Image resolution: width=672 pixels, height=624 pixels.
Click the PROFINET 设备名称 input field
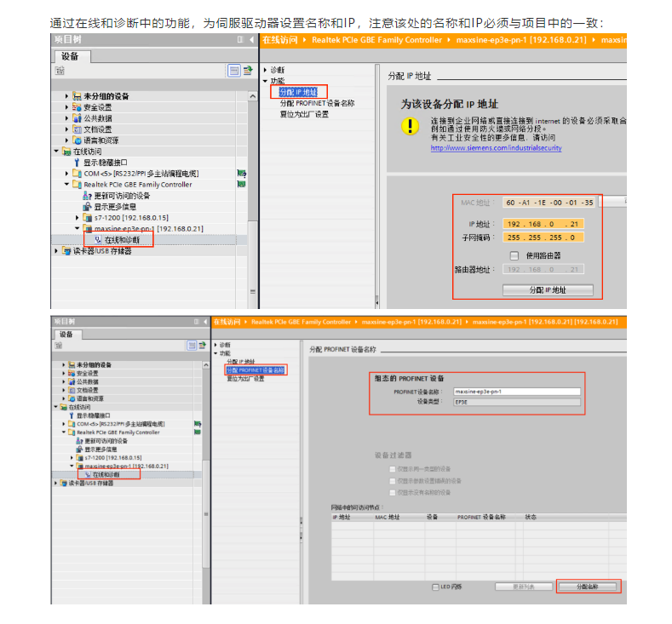point(517,392)
